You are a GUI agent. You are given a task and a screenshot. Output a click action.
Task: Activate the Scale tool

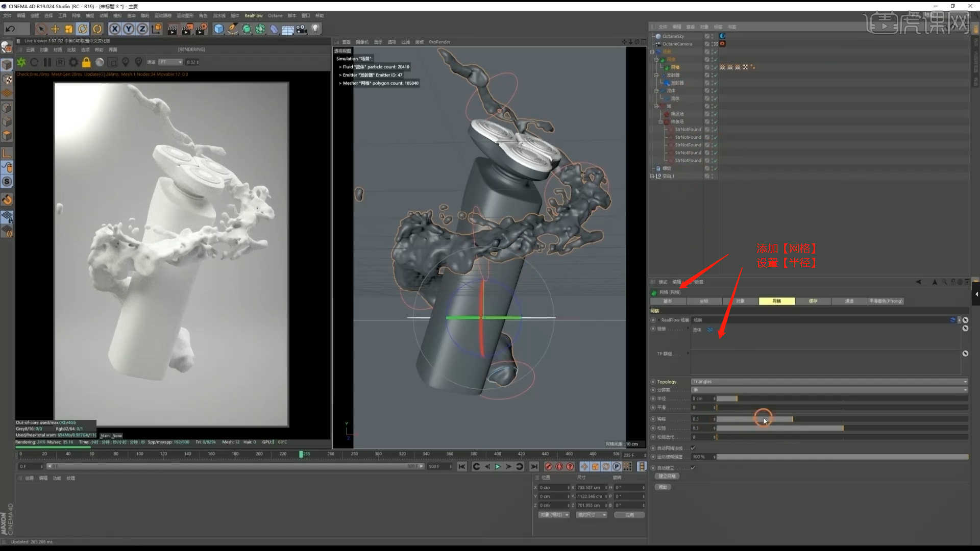[x=69, y=29]
